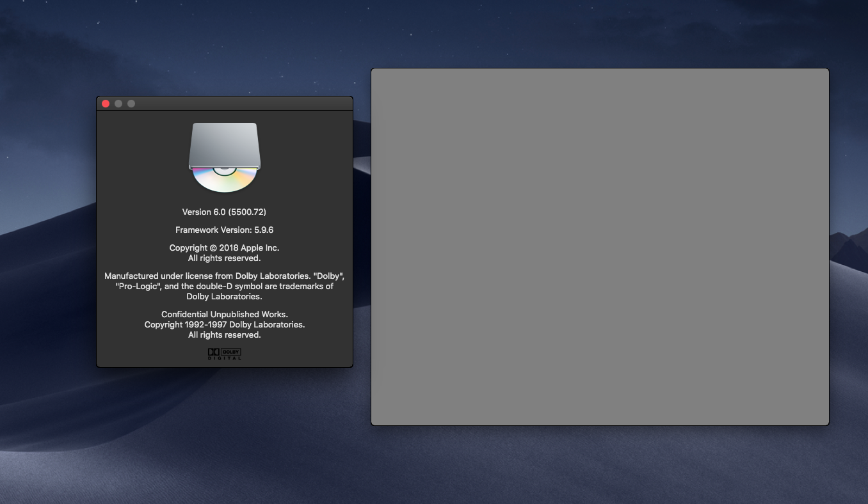The width and height of the screenshot is (868, 504).
Task: Close the About DVD Player window
Action: (106, 104)
